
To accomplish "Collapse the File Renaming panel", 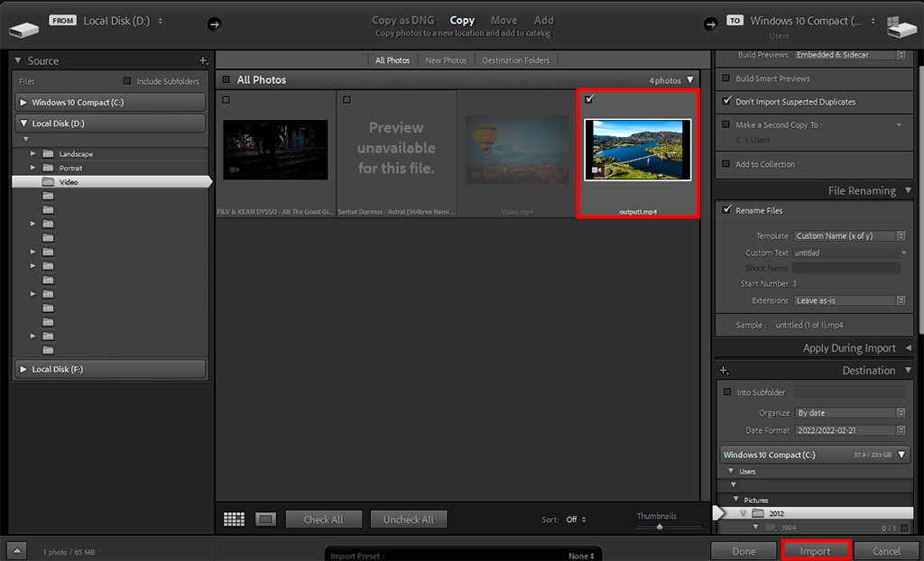I will click(908, 190).
